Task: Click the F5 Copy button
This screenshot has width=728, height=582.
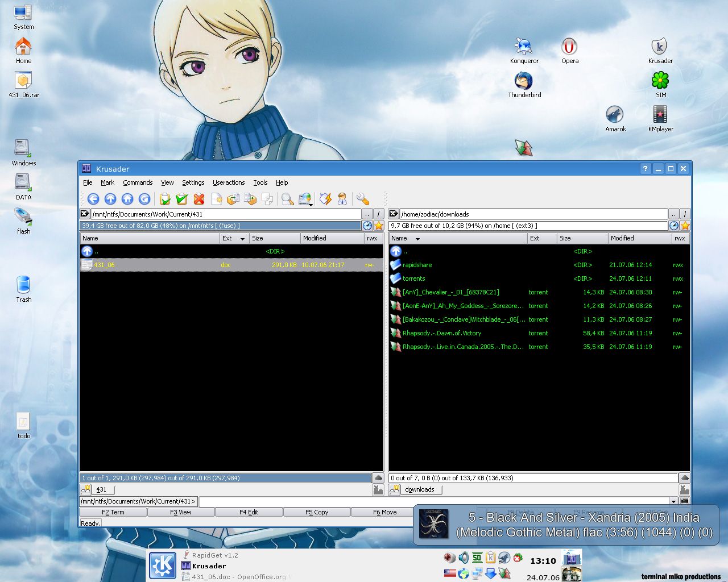Action: [317, 512]
